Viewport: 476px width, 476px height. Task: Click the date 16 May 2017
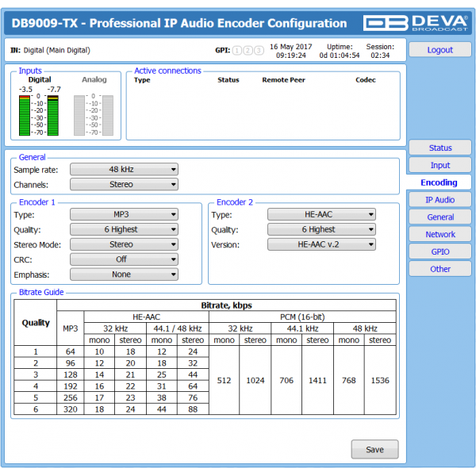click(291, 47)
